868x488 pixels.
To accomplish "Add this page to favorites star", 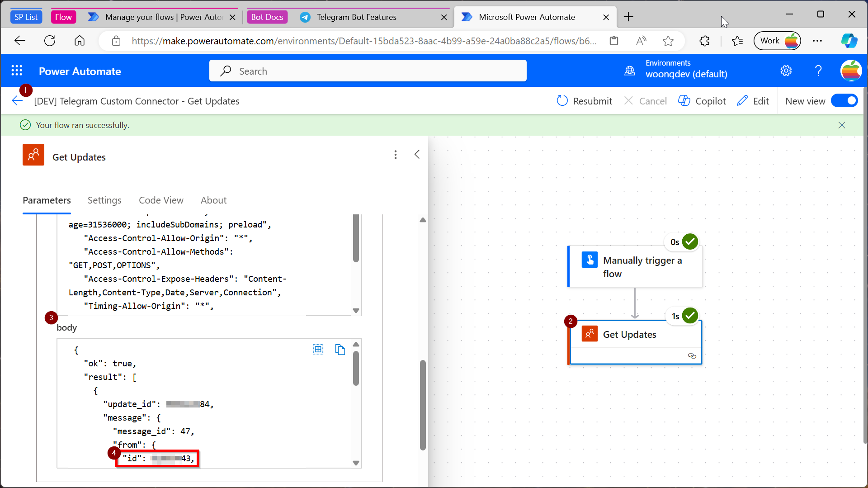I will point(668,41).
